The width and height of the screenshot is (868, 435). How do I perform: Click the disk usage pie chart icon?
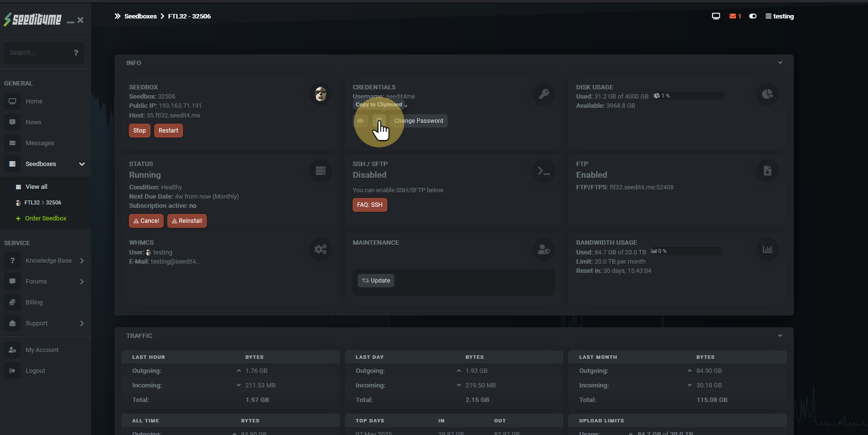[767, 94]
